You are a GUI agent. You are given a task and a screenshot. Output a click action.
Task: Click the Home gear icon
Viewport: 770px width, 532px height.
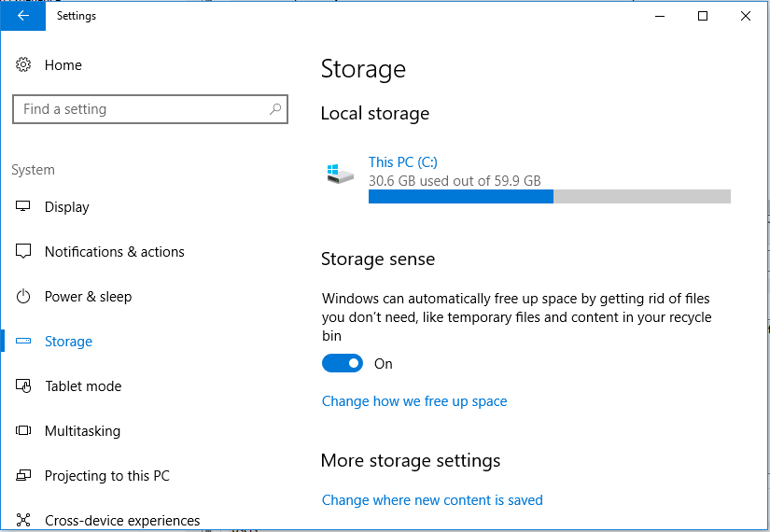[x=23, y=65]
